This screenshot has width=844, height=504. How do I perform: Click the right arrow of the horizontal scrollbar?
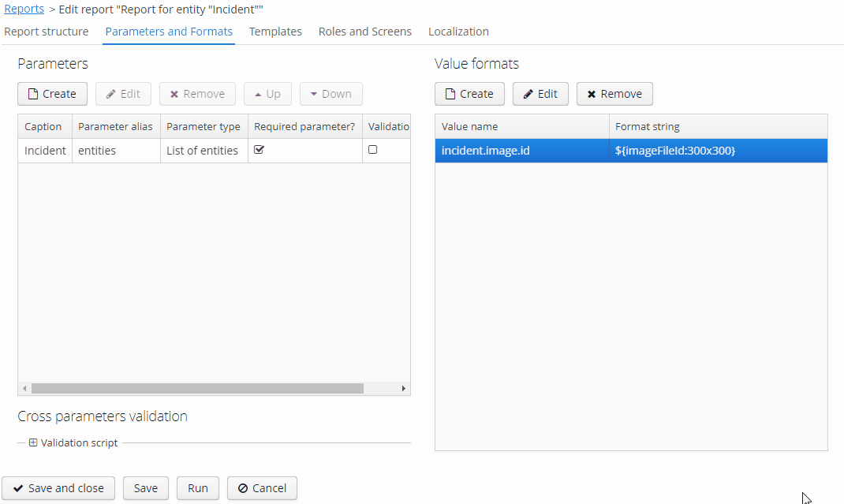403,388
